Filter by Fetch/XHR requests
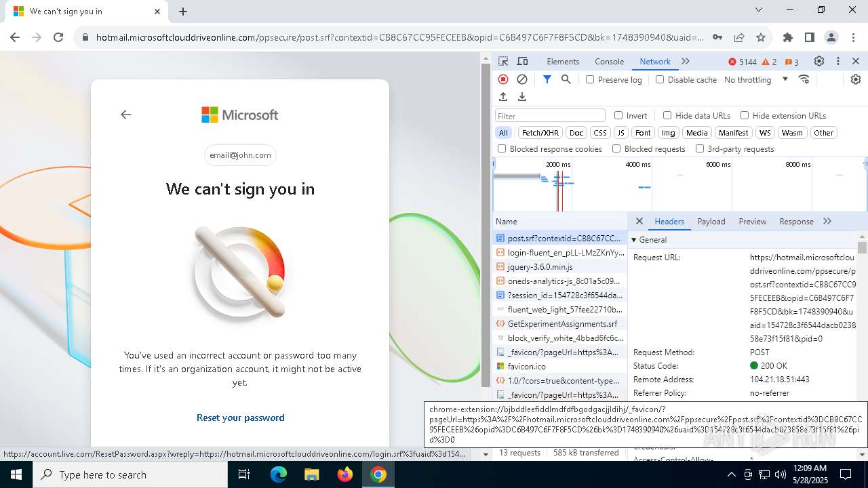 [x=540, y=133]
